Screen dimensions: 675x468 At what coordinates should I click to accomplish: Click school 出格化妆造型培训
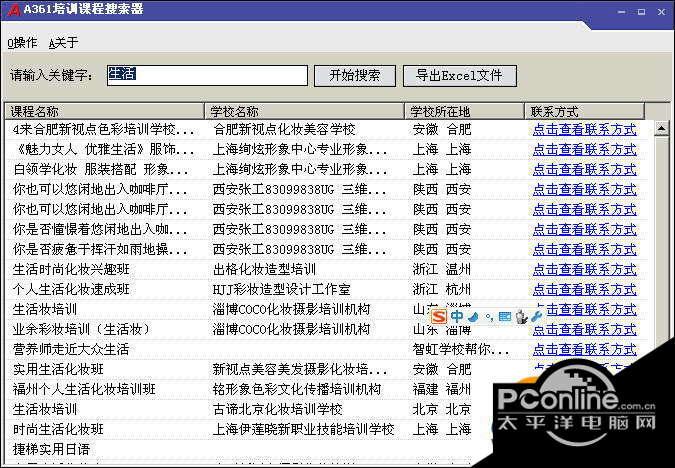(x=264, y=270)
